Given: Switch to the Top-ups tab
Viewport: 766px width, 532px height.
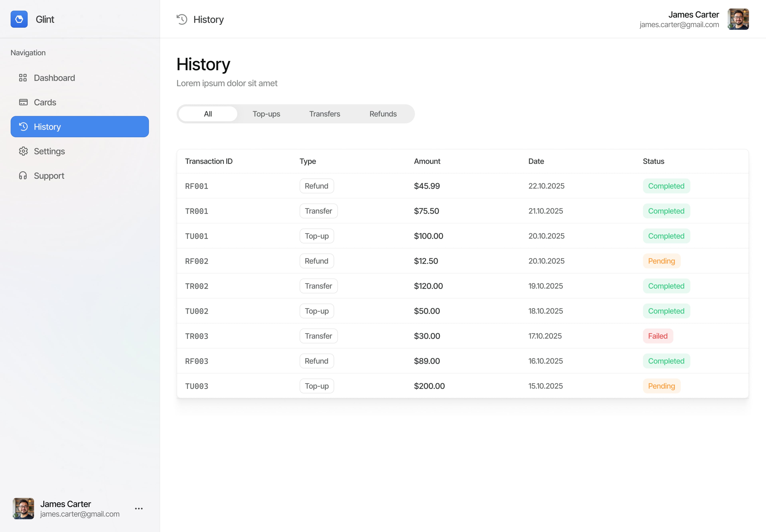Looking at the screenshot, I should coord(266,114).
